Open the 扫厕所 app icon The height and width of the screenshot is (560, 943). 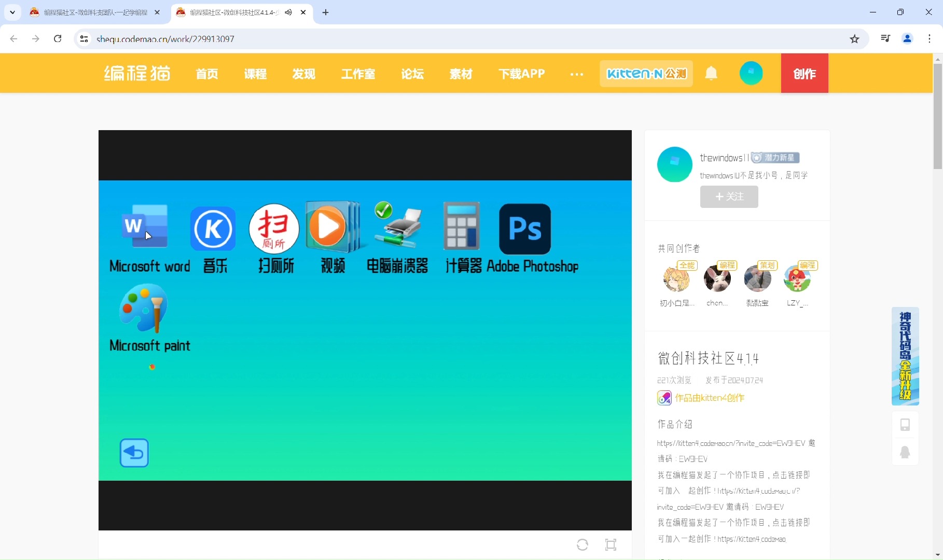(x=274, y=228)
